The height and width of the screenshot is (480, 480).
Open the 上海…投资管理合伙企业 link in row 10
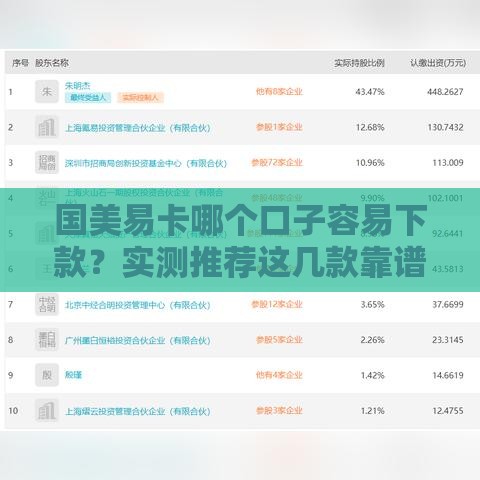point(138,411)
